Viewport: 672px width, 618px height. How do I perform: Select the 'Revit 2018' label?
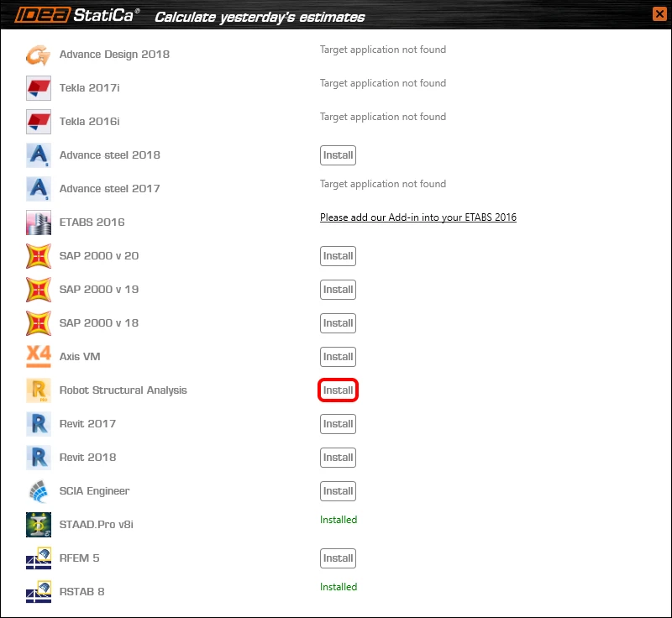[88, 458]
